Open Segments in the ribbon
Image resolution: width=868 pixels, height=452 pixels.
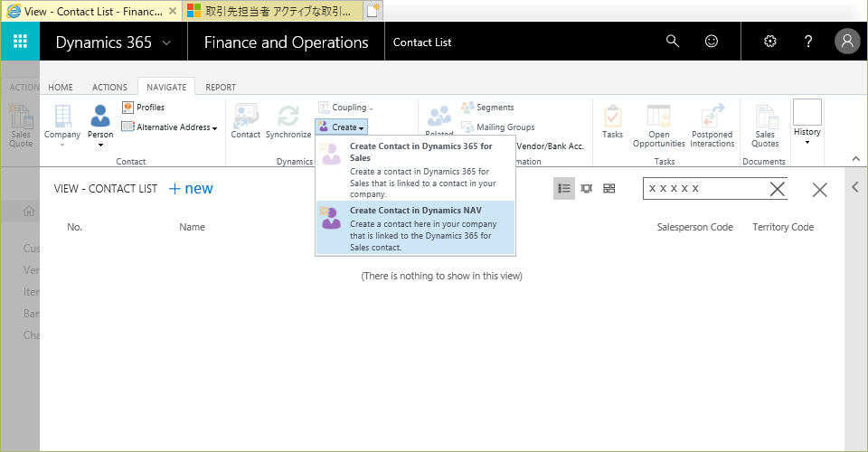pyautogui.click(x=487, y=108)
